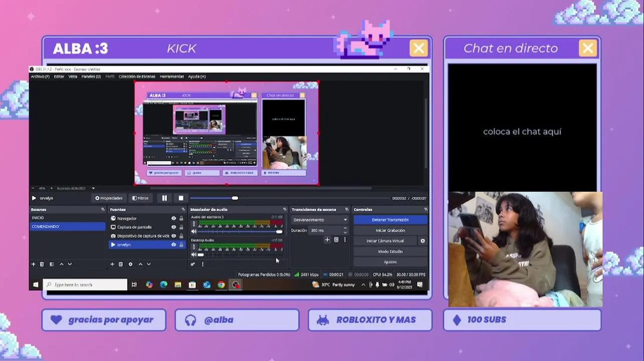Mute the Audio del escritorio 2 speaker icon
Image resolution: width=644 pixels, height=361 pixels.
pos(194,232)
